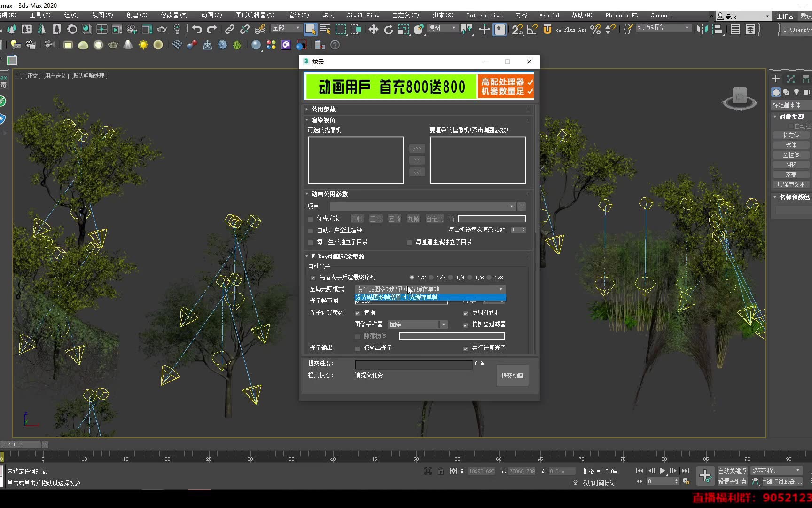Check the 每通道生成独立子目录 checkbox
The width and height of the screenshot is (812, 508).
pos(409,242)
